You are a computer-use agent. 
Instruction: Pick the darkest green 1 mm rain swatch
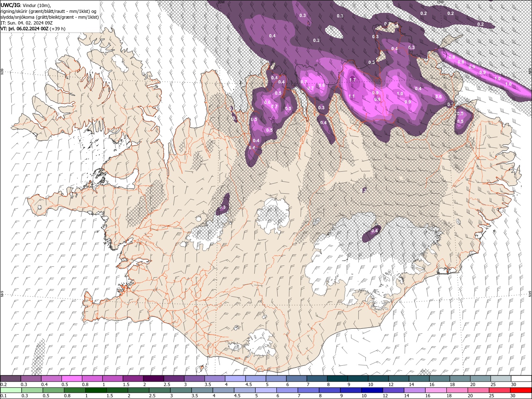96,390
